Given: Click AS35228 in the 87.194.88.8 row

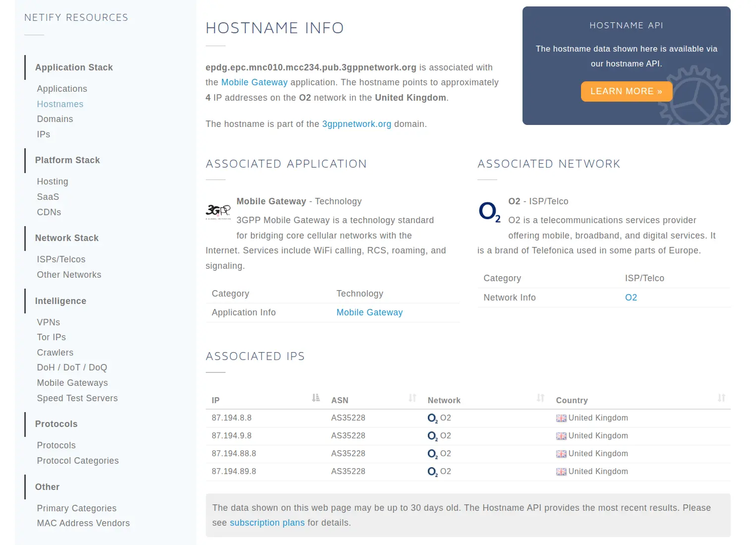Looking at the screenshot, I should coord(348,454).
